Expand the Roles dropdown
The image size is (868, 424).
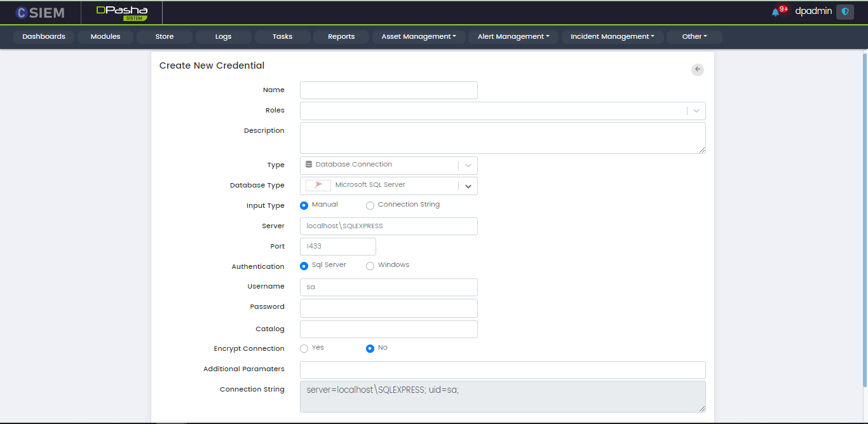(x=696, y=111)
